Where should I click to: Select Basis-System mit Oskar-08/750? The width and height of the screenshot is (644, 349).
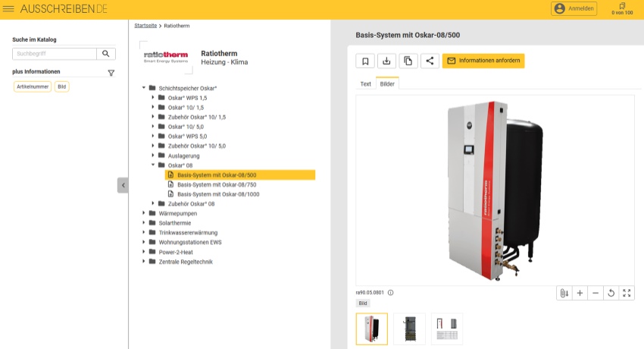pos(217,184)
